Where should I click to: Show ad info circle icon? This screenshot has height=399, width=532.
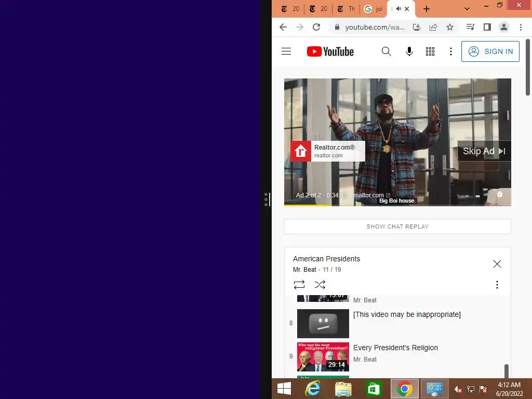click(x=345, y=195)
